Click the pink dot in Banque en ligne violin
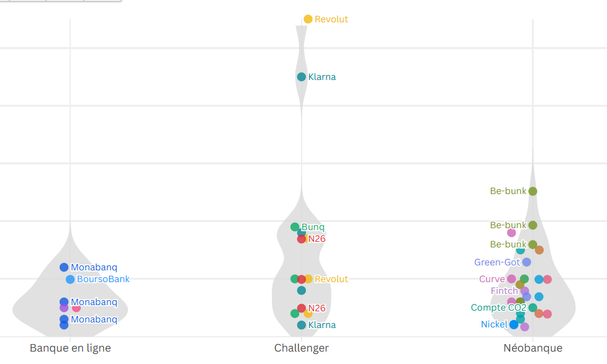Screen dimensions: 607x364 [76, 308]
